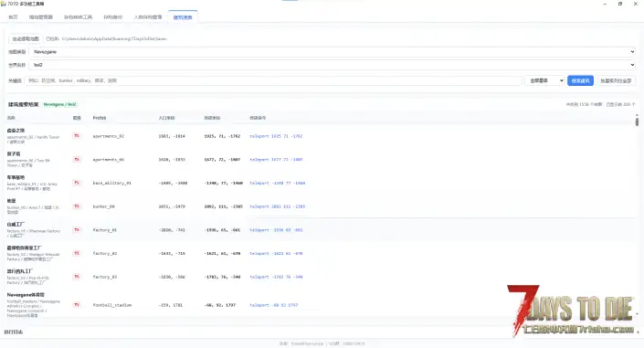The height and width of the screenshot is (348, 644).
Task: Open the first tab in the tab bar
Action: pyautogui.click(x=13, y=16)
